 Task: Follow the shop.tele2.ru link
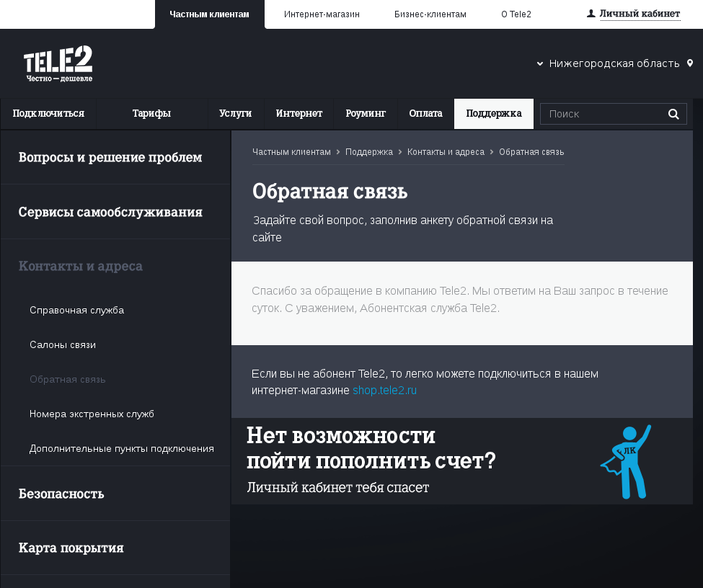point(384,391)
